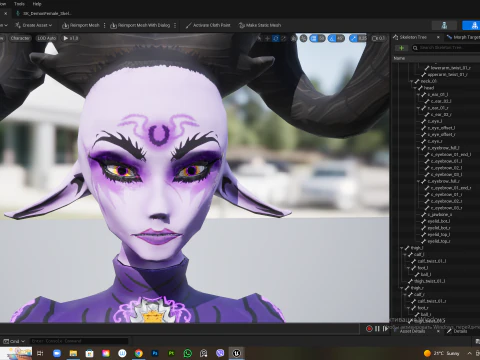
Task: Click the green add button in Skeleton Tree
Action: point(401,48)
